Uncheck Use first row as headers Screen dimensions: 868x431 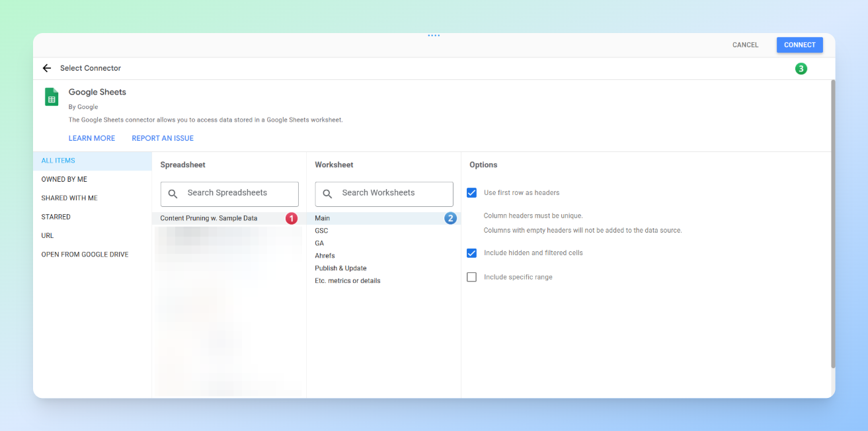471,193
